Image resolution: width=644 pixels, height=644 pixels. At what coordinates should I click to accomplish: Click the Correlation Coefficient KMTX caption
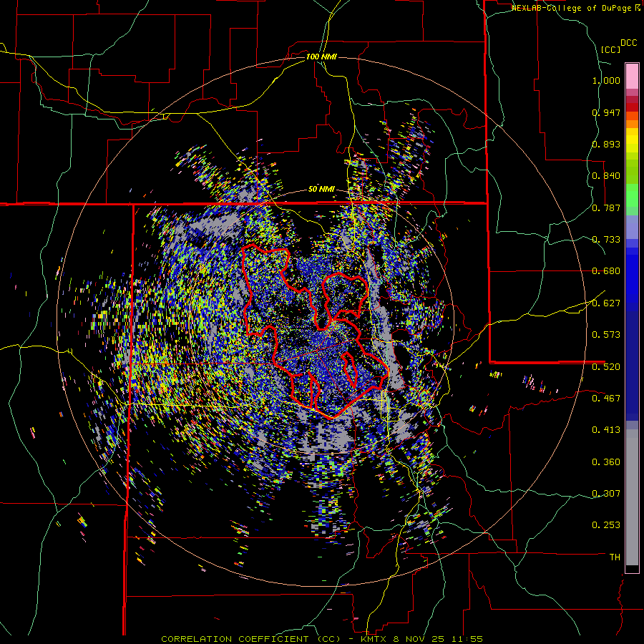[321, 639]
